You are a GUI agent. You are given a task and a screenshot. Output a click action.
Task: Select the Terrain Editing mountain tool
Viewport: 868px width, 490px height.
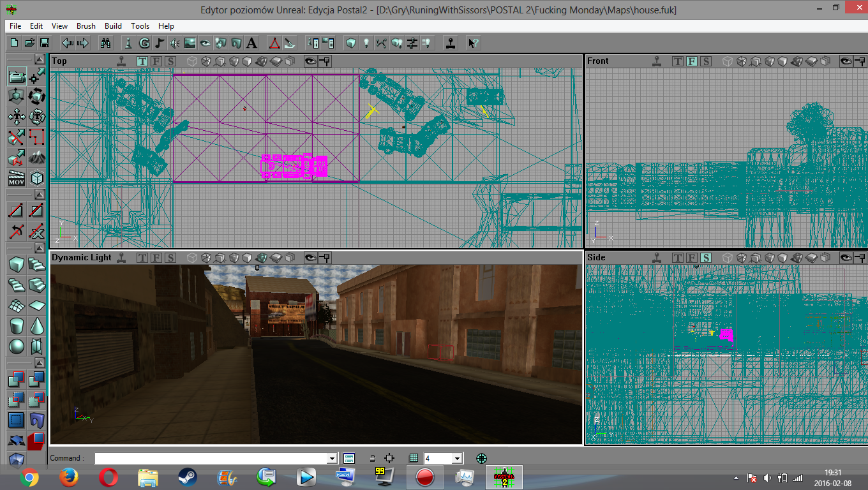tap(38, 158)
